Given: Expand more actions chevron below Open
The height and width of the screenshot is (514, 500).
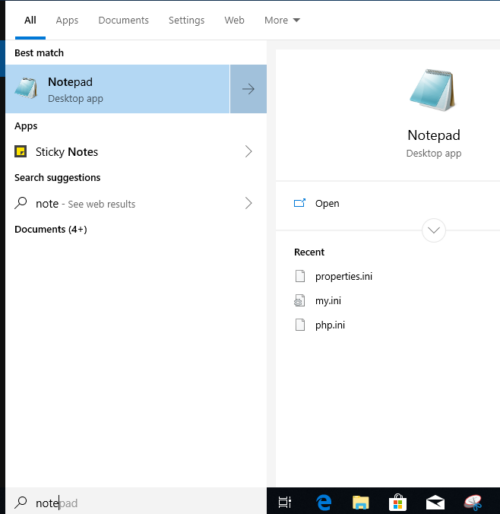Looking at the screenshot, I should point(434,230).
